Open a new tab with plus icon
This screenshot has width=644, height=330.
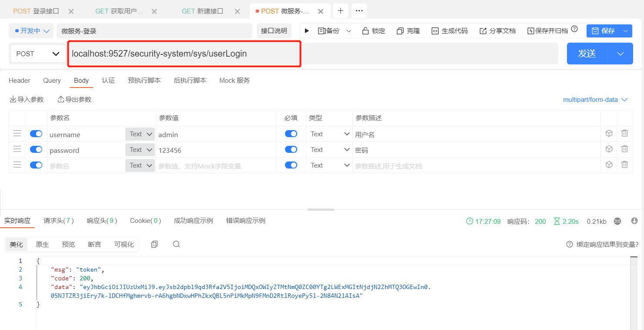(340, 11)
